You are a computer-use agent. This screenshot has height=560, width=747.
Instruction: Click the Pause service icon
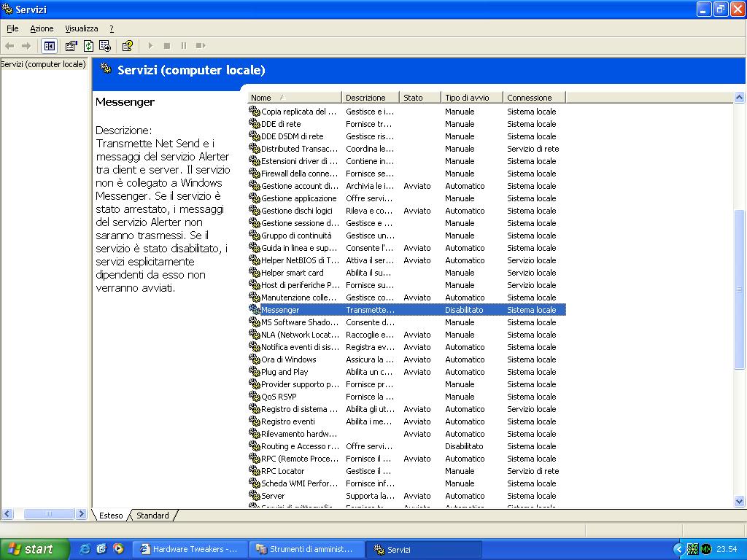pyautogui.click(x=183, y=46)
